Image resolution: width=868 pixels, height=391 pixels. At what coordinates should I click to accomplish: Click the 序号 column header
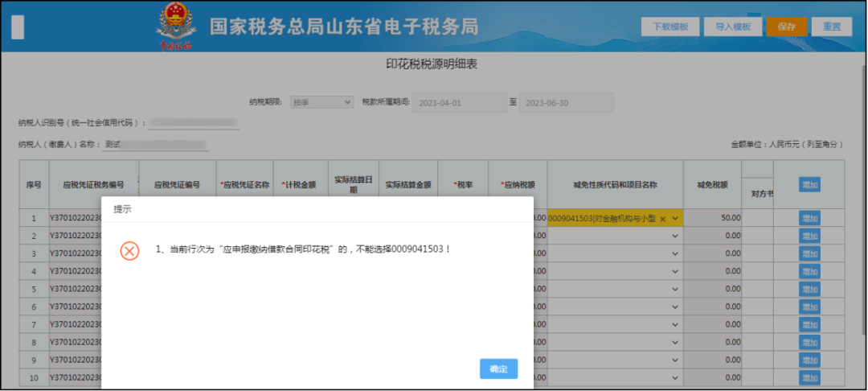click(x=34, y=185)
